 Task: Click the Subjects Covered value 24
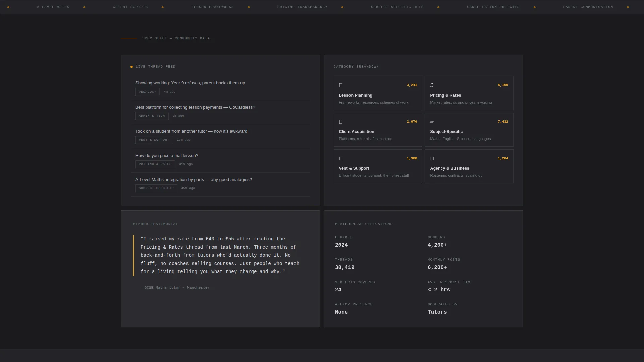(338, 290)
